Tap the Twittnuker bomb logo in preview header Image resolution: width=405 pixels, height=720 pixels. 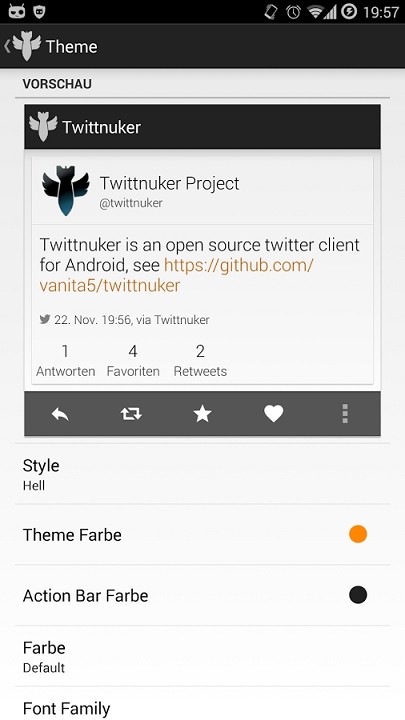coord(43,126)
